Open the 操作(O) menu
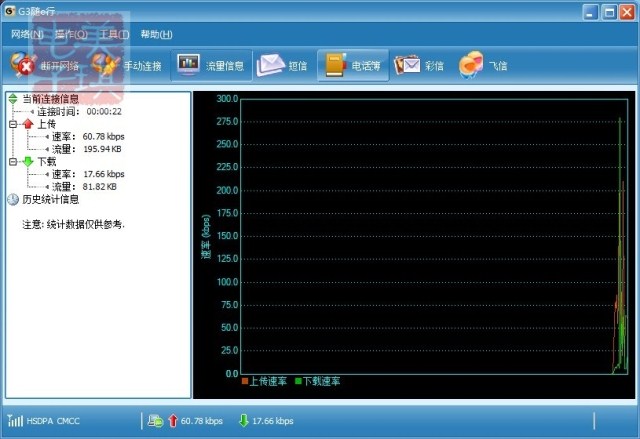This screenshot has height=439, width=640. pyautogui.click(x=71, y=34)
